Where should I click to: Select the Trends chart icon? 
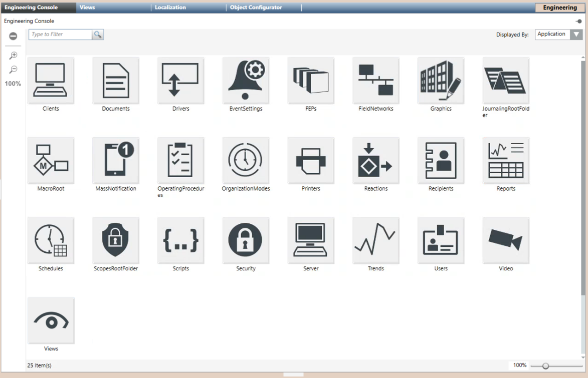click(376, 241)
